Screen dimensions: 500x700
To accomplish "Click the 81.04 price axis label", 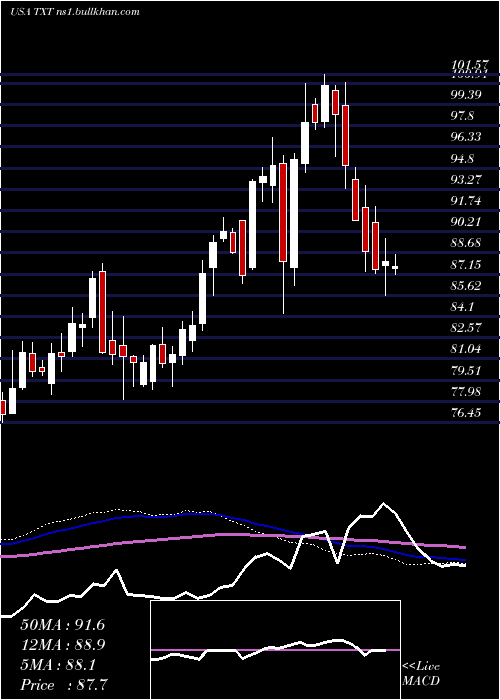I will click(466, 349).
